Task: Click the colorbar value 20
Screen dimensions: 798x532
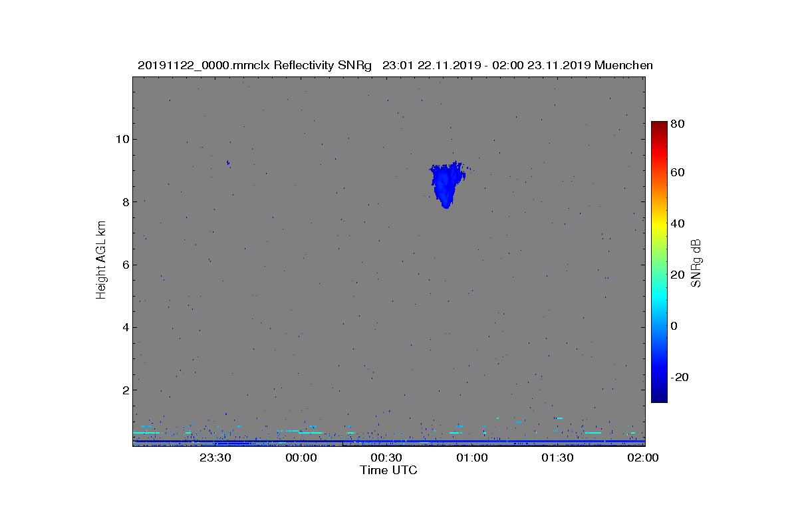Action: [678, 275]
